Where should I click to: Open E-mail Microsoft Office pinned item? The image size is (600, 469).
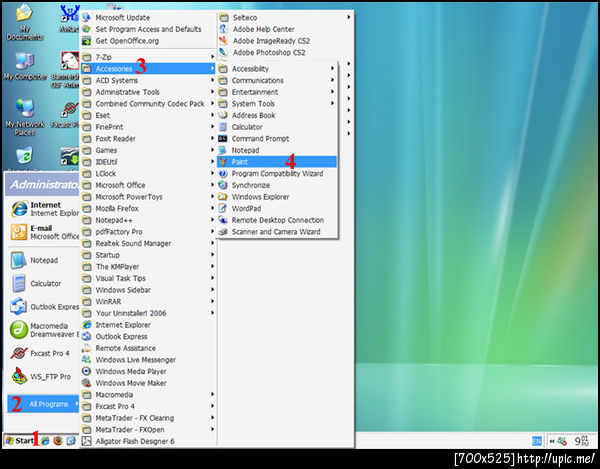point(43,232)
